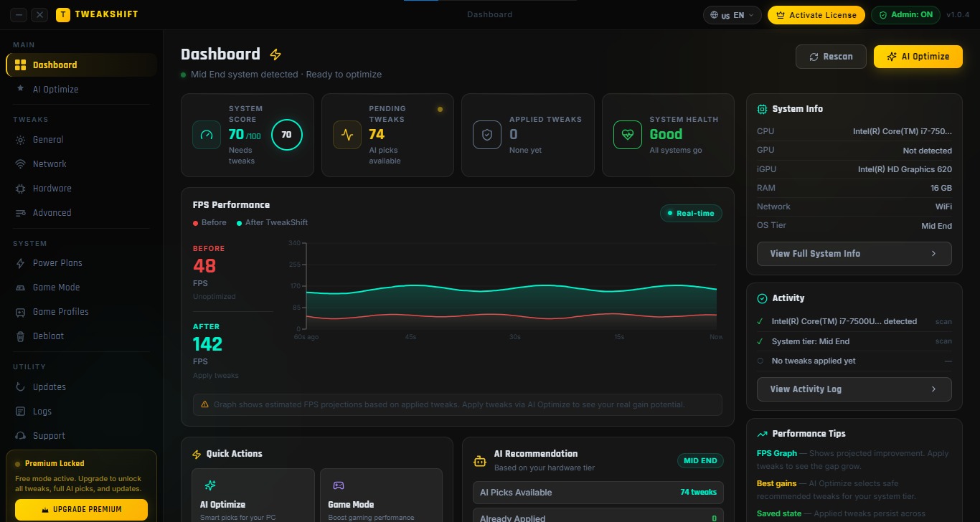
Task: Click the System Health heart icon
Action: 628,135
